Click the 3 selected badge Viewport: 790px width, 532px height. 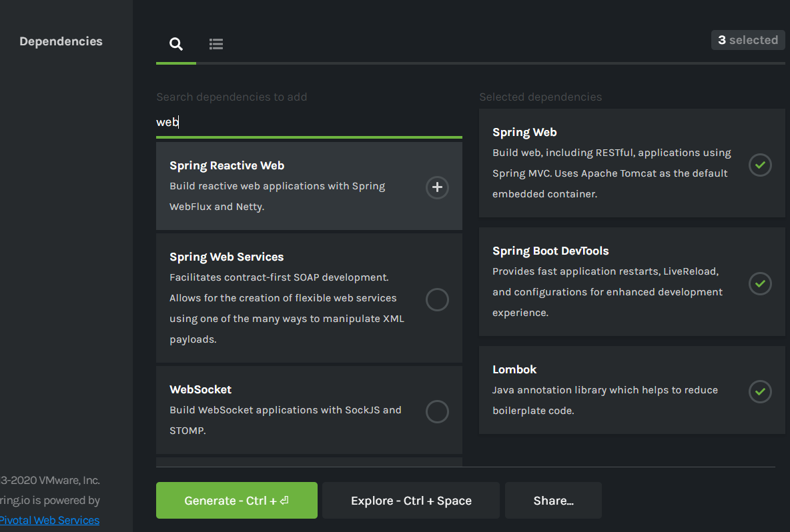pyautogui.click(x=748, y=40)
